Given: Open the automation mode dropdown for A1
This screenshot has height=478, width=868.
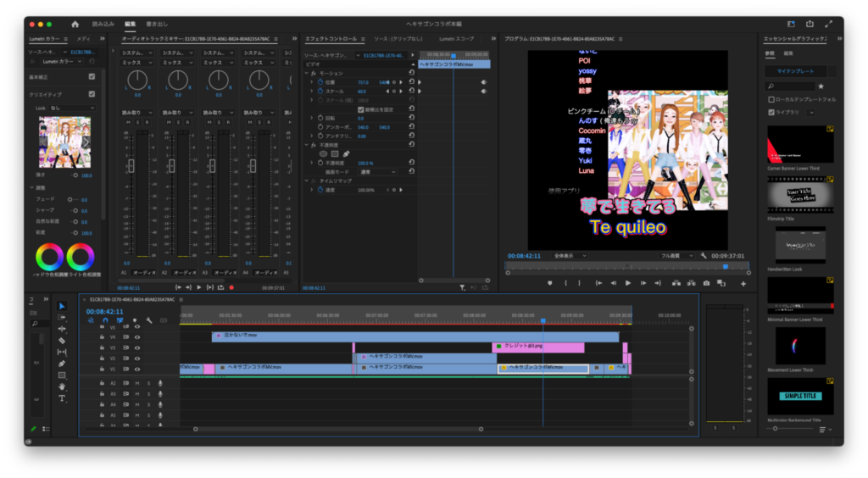Looking at the screenshot, I should pos(136,113).
